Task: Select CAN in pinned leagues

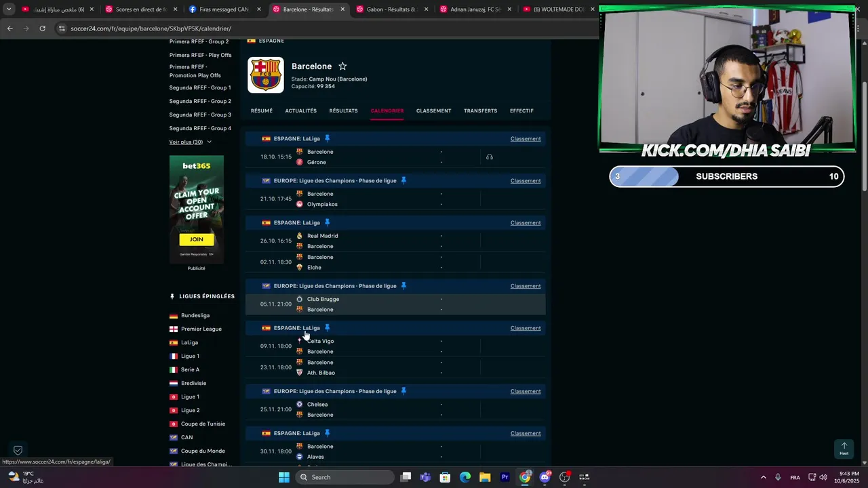Action: tap(186, 437)
